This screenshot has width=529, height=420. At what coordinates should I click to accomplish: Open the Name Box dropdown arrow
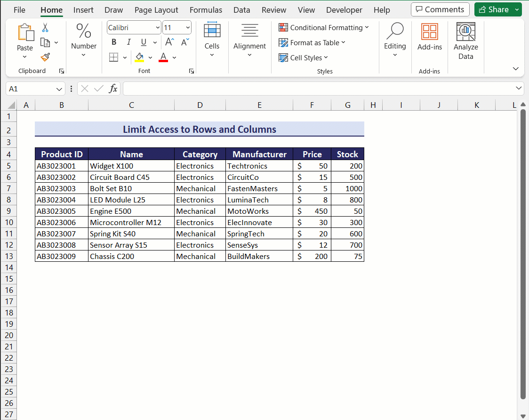pyautogui.click(x=59, y=89)
